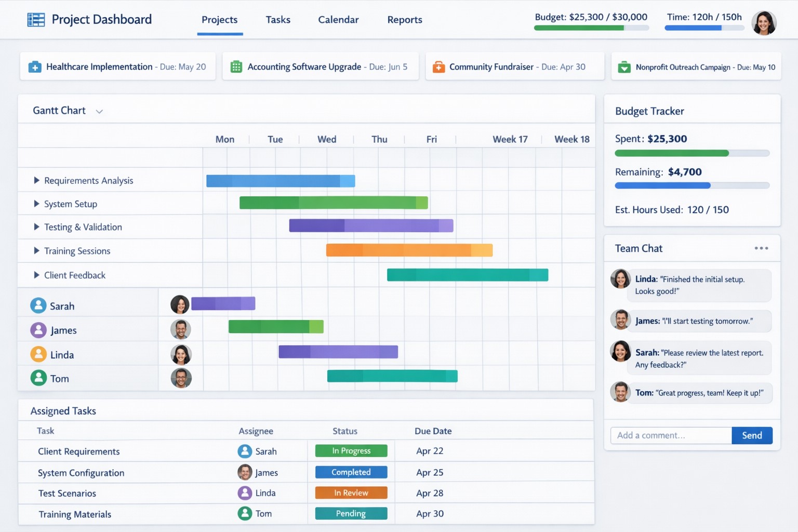Open the Reports tab
Image resolution: width=798 pixels, height=532 pixels.
(405, 20)
